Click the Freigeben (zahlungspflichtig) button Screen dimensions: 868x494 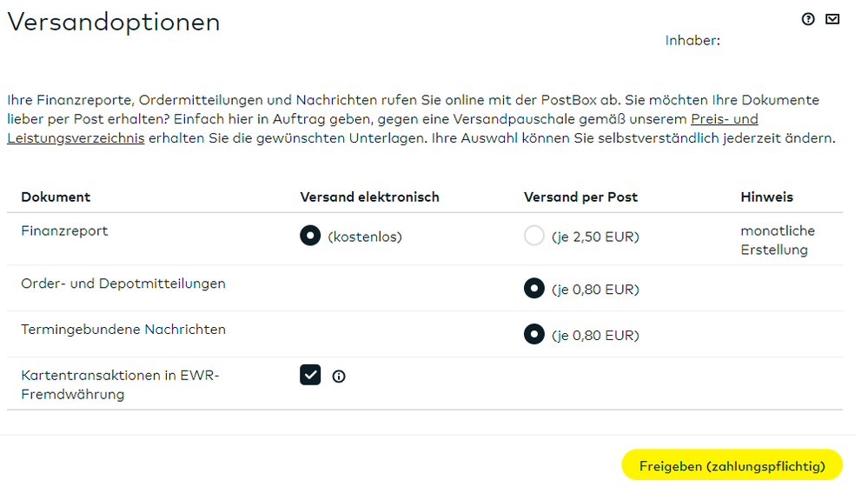pyautogui.click(x=732, y=465)
